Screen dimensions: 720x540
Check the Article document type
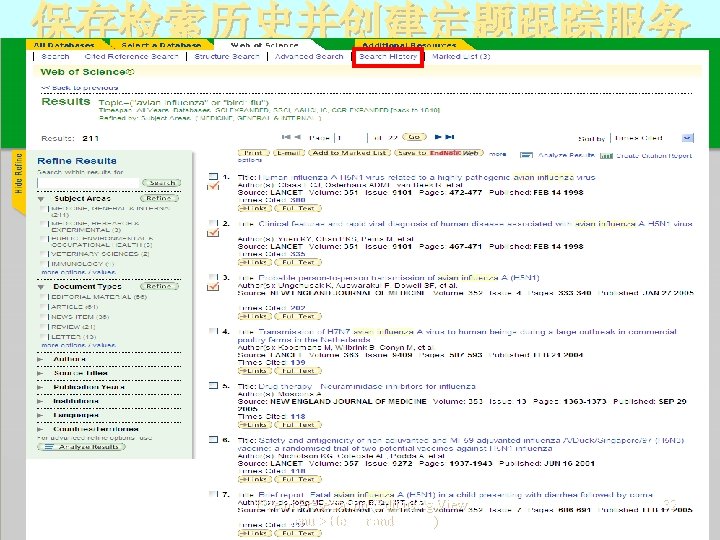pyautogui.click(x=44, y=307)
